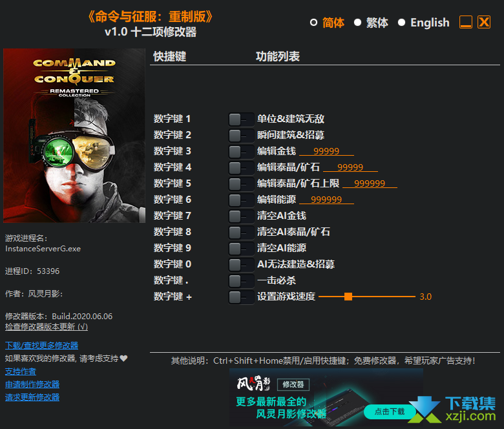Screen dimensions: 504x429
Task: Click 支持作者 link
Action: [21, 371]
